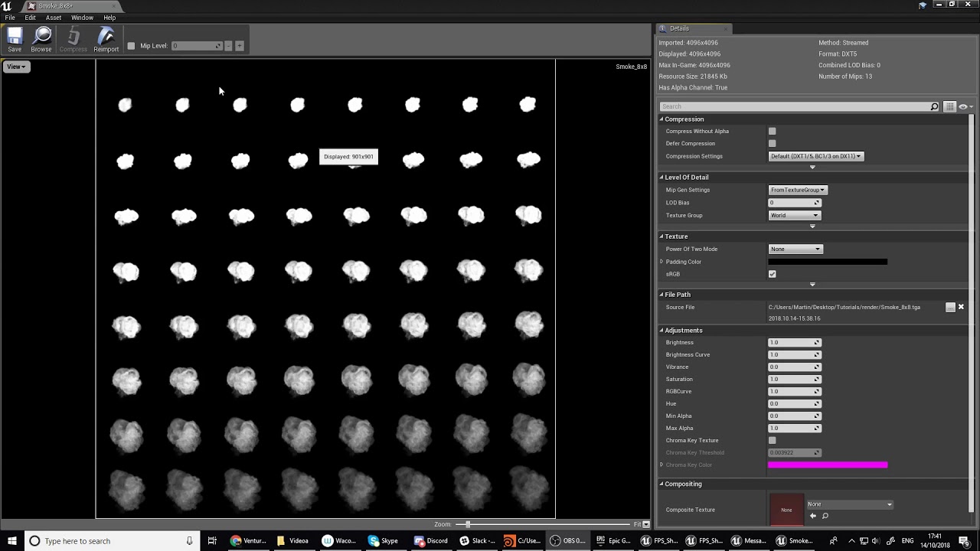Enable Compress Without Alpha
Screen dimensions: 980x551
tap(772, 131)
